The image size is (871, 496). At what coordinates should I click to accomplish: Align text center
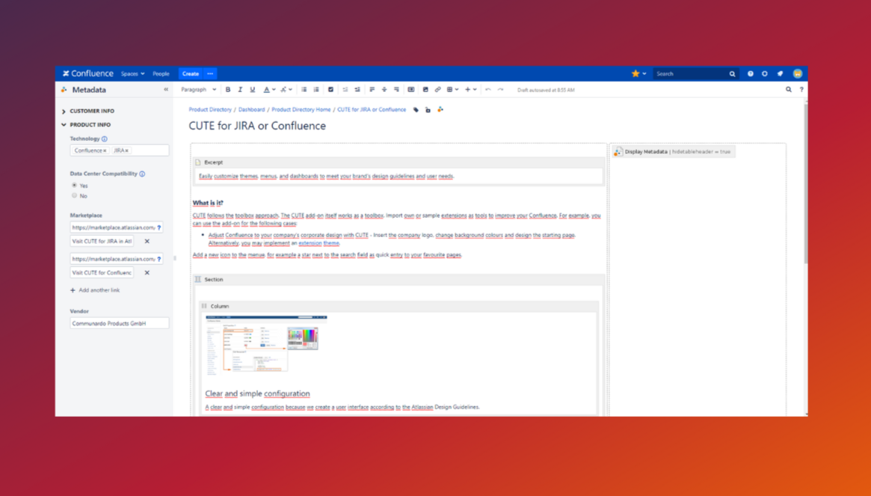(x=384, y=89)
